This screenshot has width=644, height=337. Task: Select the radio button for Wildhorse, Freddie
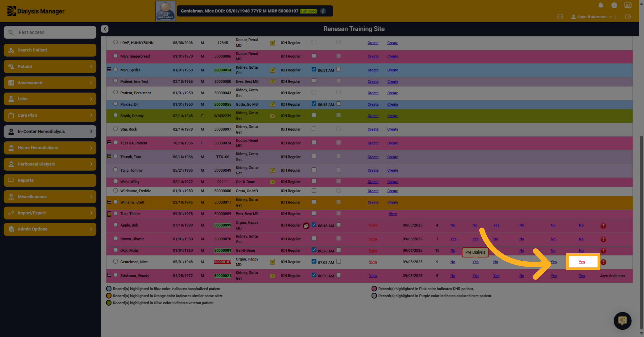pos(115,191)
